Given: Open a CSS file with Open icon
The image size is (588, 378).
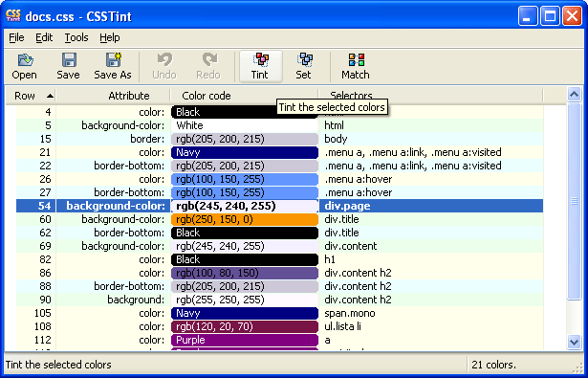Looking at the screenshot, I should click(x=24, y=66).
